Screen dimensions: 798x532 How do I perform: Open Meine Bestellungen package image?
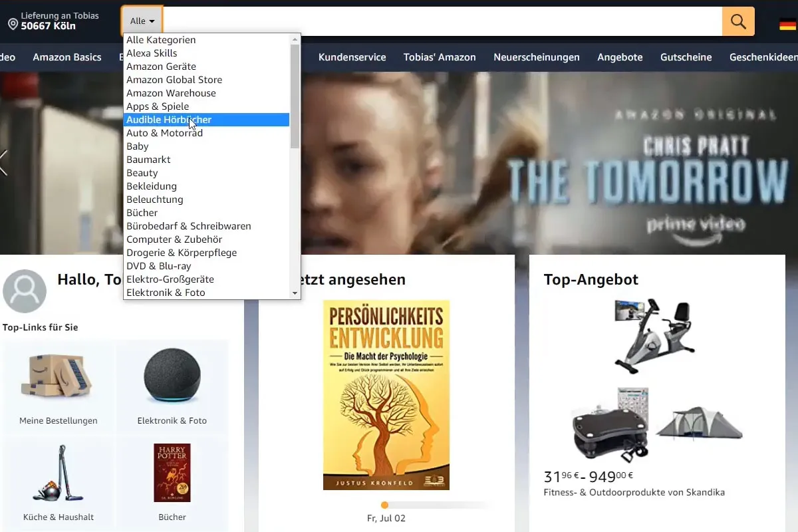click(x=58, y=377)
